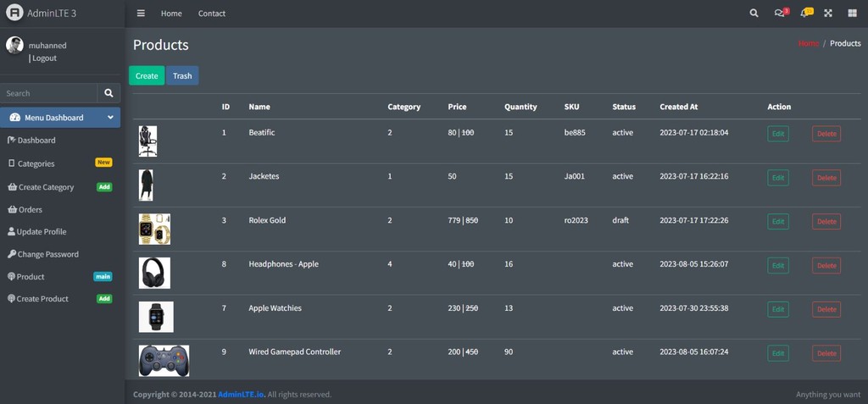
Task: Collapse Menu Dashboard with its chevron
Action: [x=110, y=118]
